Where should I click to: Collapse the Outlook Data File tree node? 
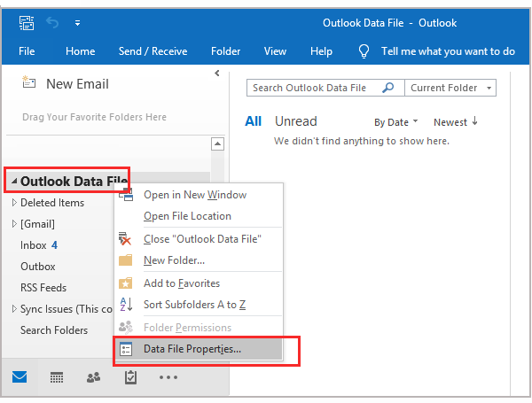[14, 182]
